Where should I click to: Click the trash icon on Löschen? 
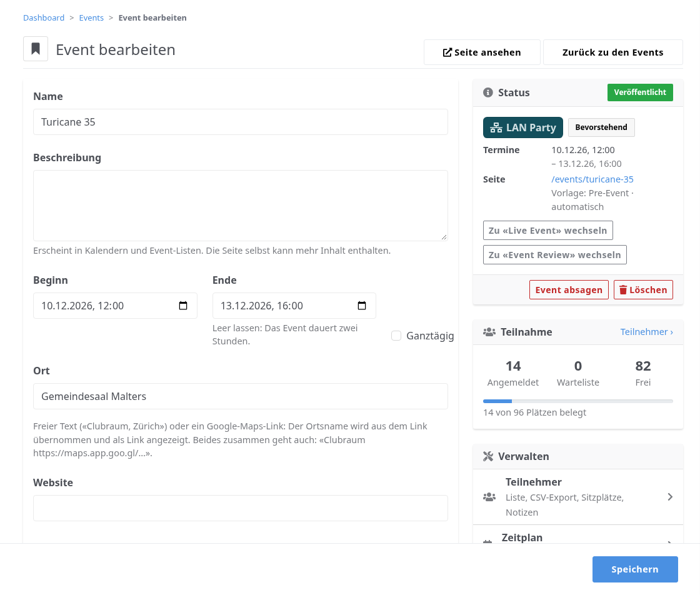click(x=622, y=290)
